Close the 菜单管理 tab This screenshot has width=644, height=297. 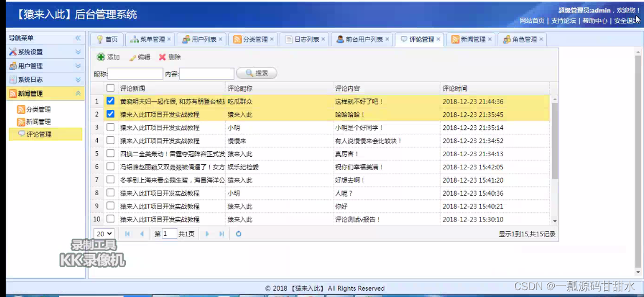coord(169,39)
